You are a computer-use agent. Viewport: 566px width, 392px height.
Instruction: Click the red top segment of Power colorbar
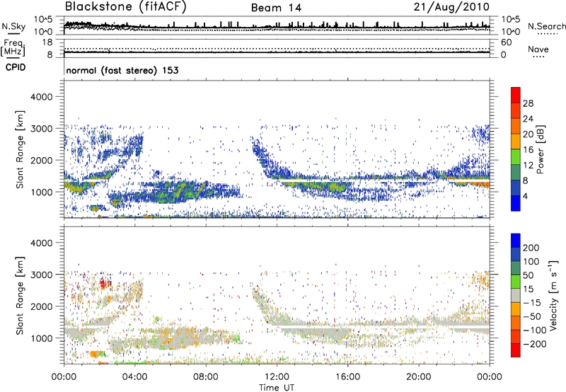coord(516,95)
